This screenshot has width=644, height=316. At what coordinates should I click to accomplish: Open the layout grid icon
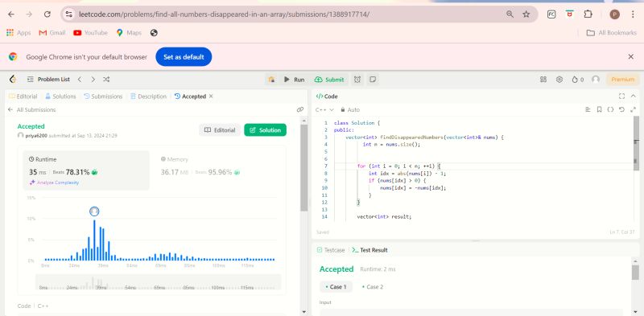click(x=543, y=80)
